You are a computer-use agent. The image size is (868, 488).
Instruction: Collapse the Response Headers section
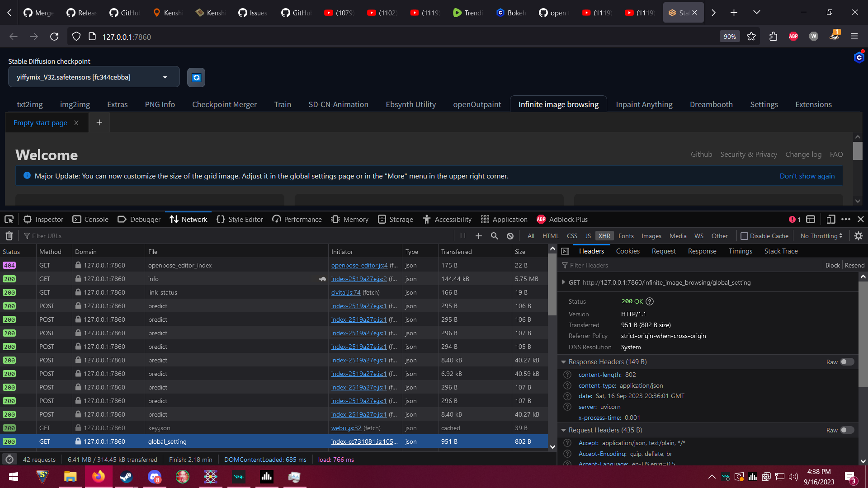point(563,362)
